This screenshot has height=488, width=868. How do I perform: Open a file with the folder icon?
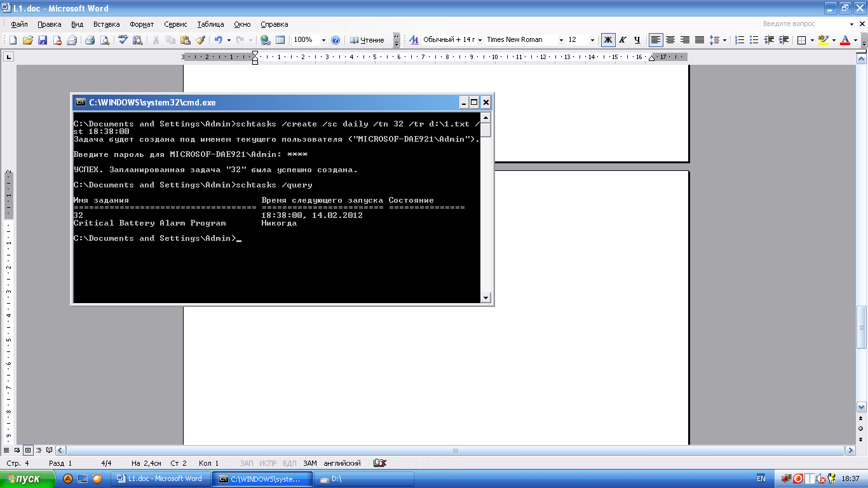pyautogui.click(x=27, y=40)
